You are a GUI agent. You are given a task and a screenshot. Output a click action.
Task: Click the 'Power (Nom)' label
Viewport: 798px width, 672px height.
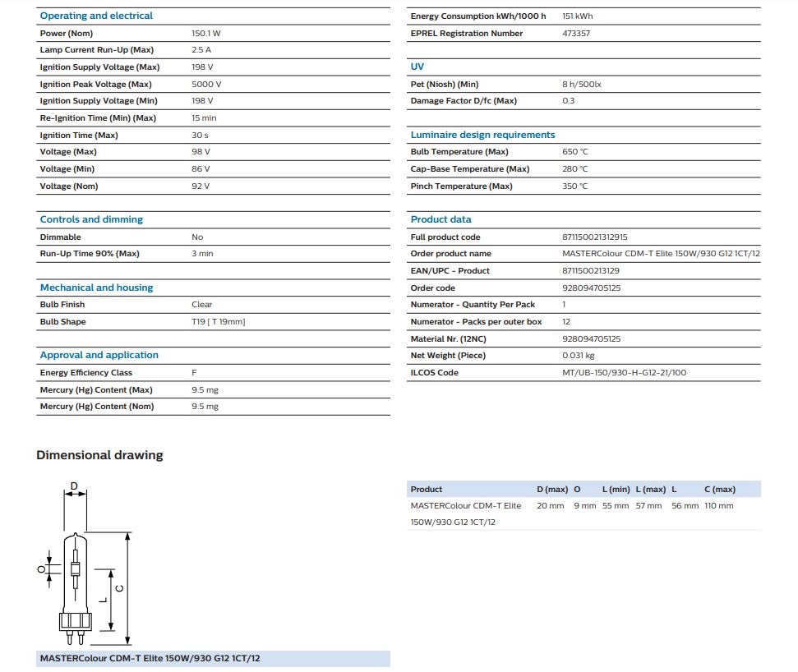(x=67, y=34)
